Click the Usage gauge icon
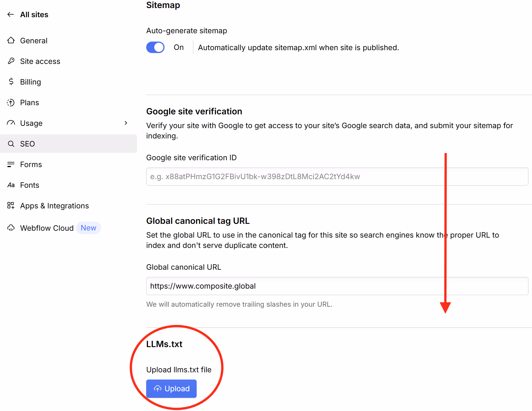The height and width of the screenshot is (411, 532). (x=11, y=123)
